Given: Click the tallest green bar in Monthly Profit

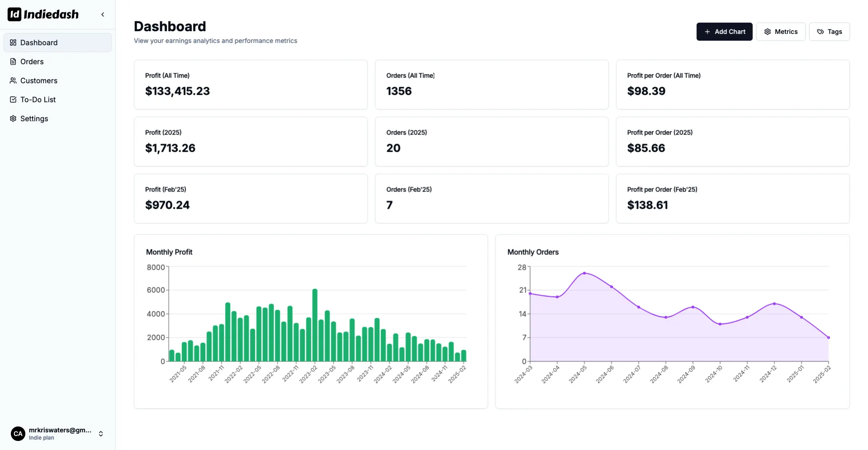Looking at the screenshot, I should [315, 324].
